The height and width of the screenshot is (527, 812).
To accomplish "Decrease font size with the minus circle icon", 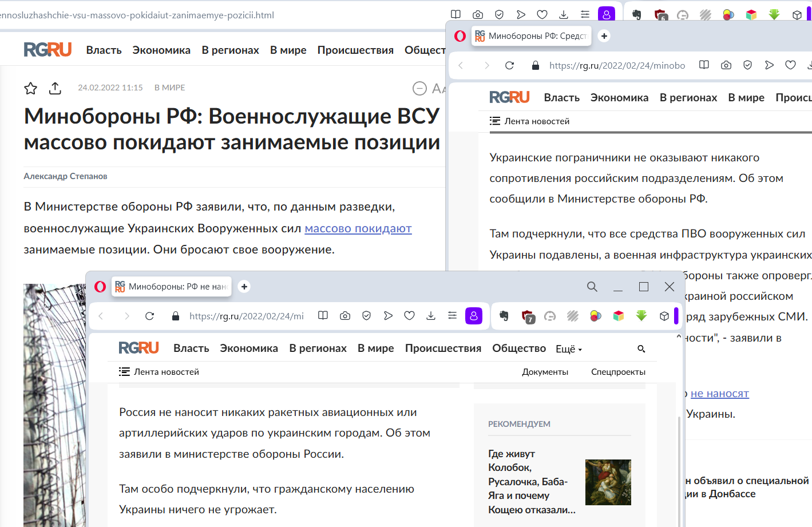I will [x=419, y=88].
